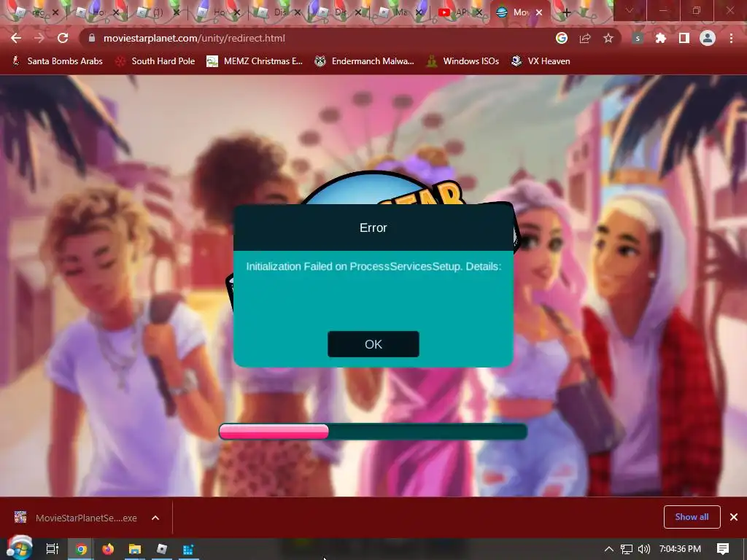Click the 7:04:36 PM clock

click(x=680, y=549)
